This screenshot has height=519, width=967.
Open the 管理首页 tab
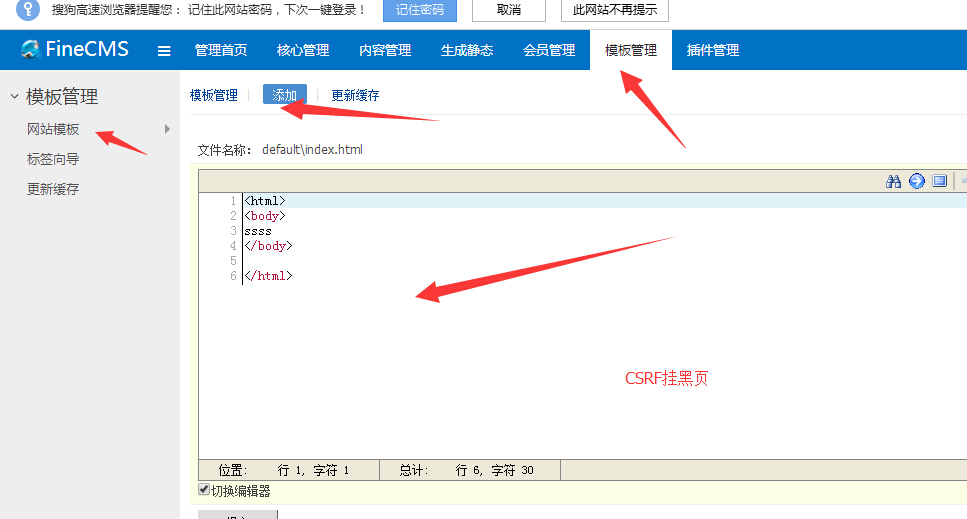click(221, 50)
